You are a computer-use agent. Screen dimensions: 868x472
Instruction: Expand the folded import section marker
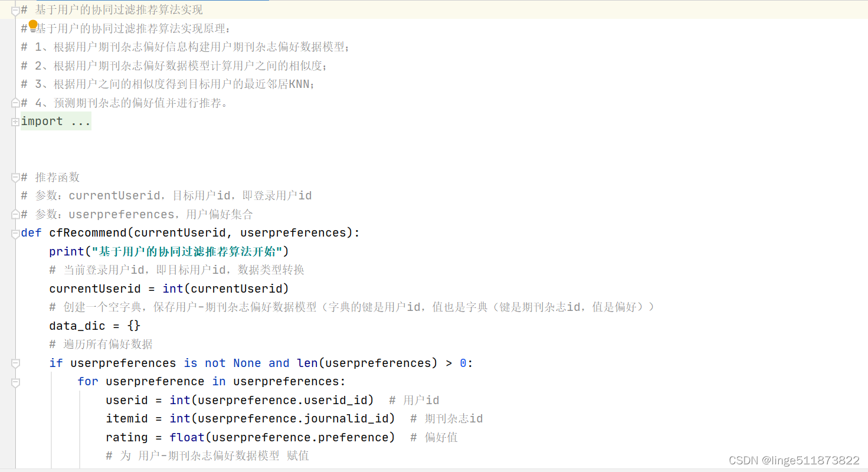point(15,122)
